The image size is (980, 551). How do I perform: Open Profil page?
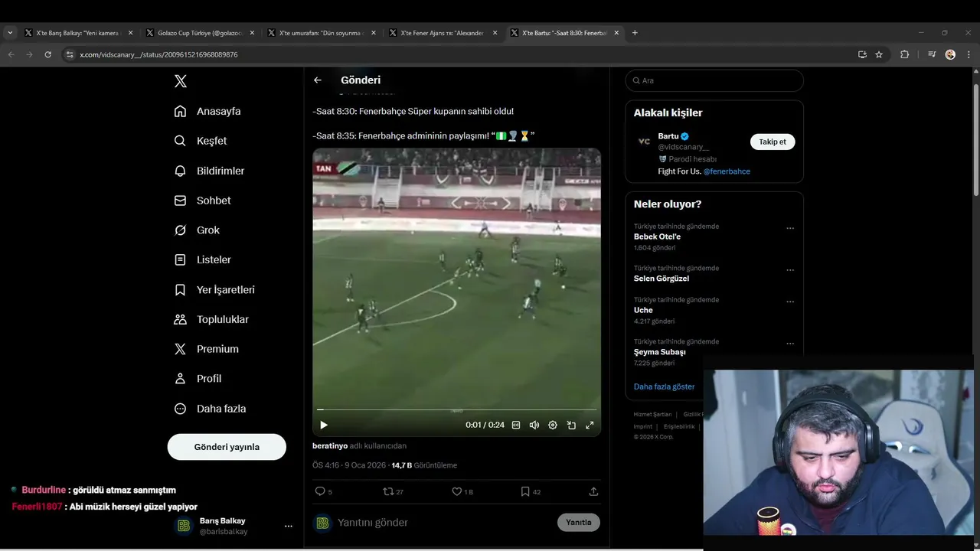(198, 379)
